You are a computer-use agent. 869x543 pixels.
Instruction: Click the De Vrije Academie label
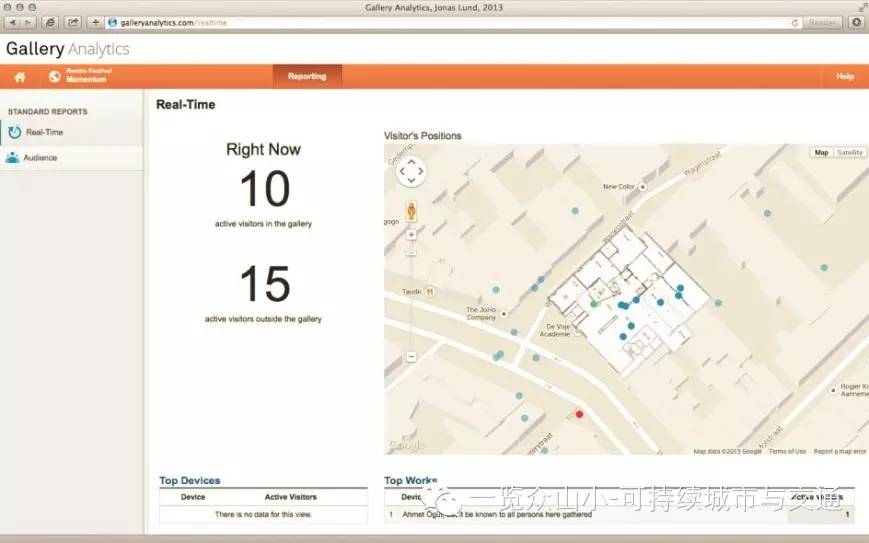pyautogui.click(x=555, y=330)
